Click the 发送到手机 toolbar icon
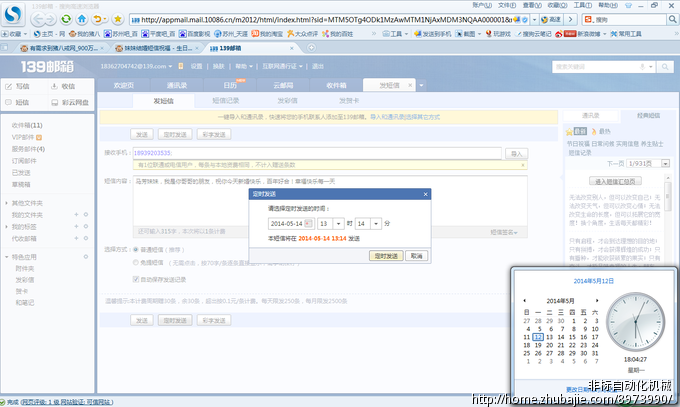680x407 pixels. point(418,34)
